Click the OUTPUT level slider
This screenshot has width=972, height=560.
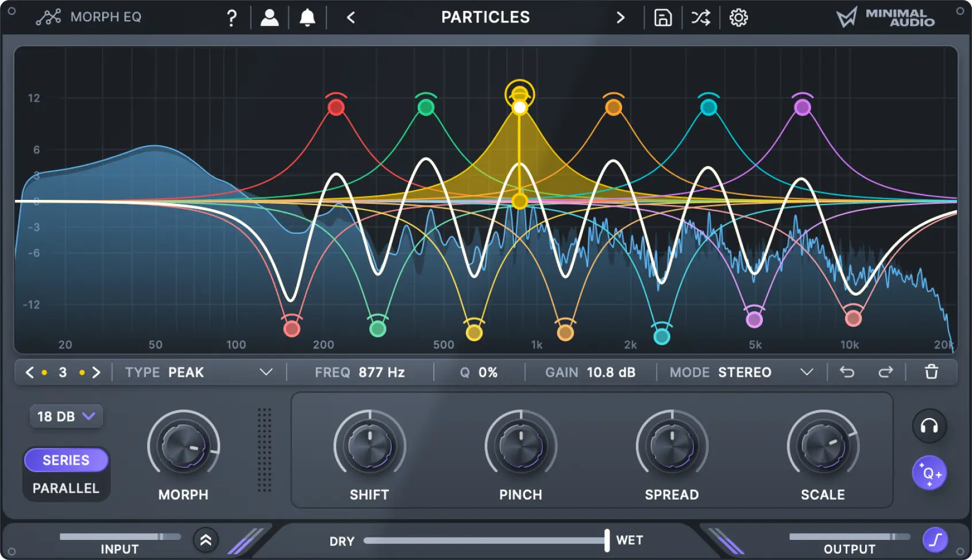pos(850,536)
